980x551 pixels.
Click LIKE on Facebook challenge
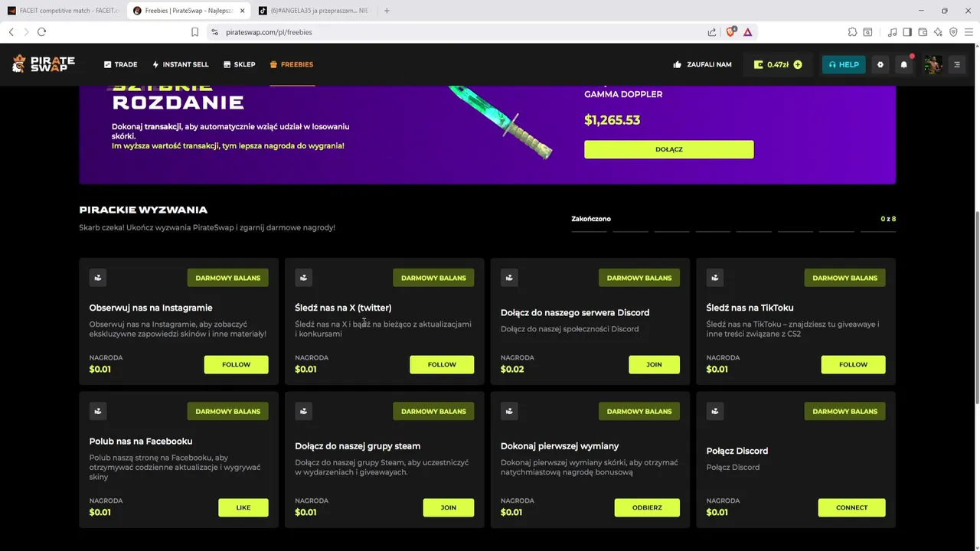tap(243, 507)
